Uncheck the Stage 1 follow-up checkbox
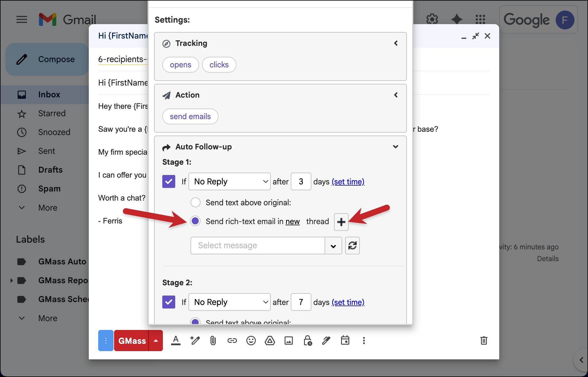This screenshot has height=377, width=588. [x=169, y=181]
